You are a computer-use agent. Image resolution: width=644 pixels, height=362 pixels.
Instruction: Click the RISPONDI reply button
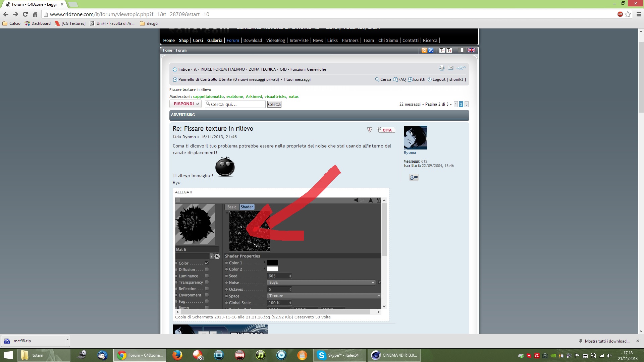(185, 104)
